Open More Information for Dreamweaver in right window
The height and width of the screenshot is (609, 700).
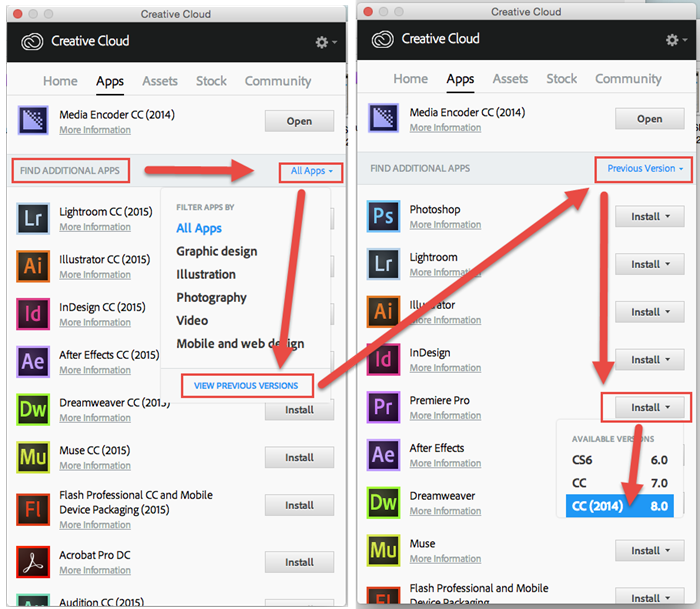(x=446, y=511)
